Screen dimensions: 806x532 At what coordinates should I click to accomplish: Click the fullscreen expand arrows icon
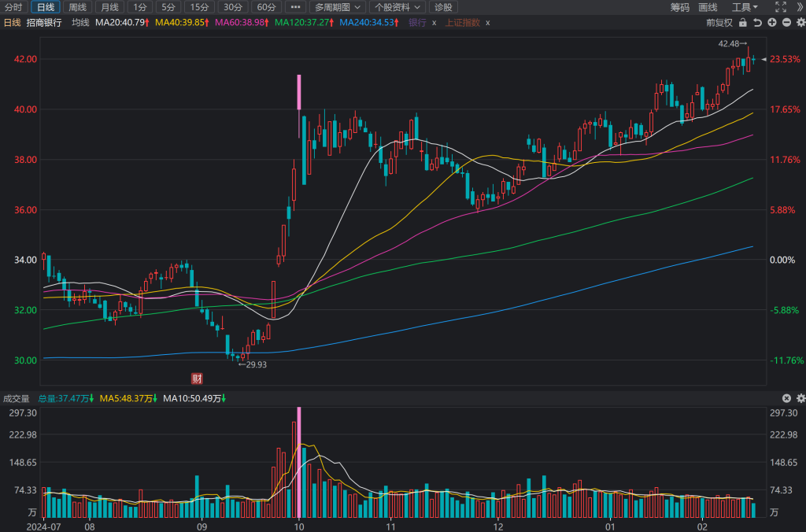(x=780, y=7)
